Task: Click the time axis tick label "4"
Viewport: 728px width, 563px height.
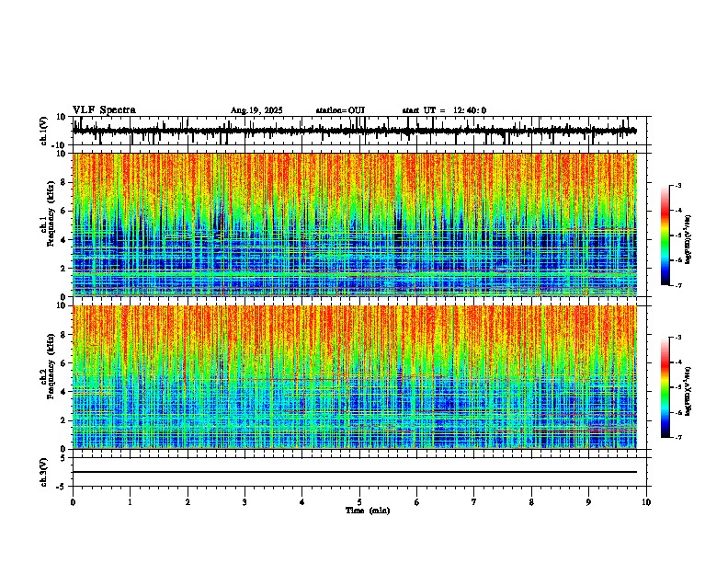Action: (x=302, y=502)
